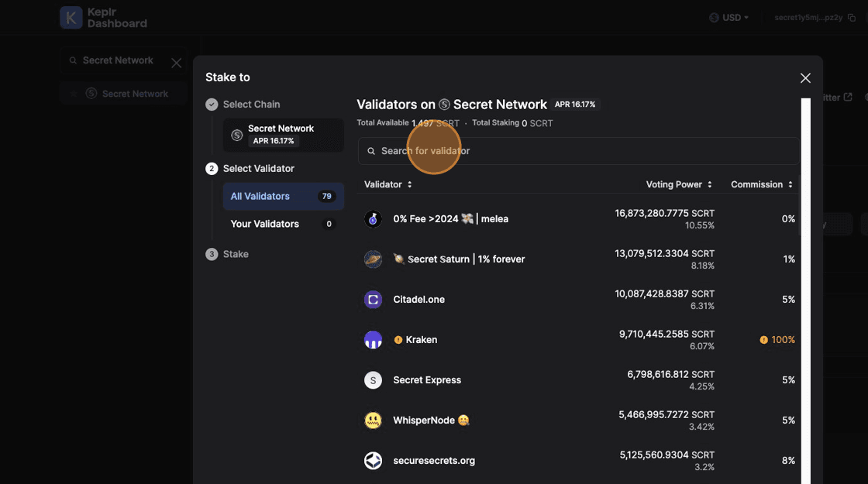Select the Secret Network chain card
This screenshot has height=484, width=868.
click(x=283, y=135)
